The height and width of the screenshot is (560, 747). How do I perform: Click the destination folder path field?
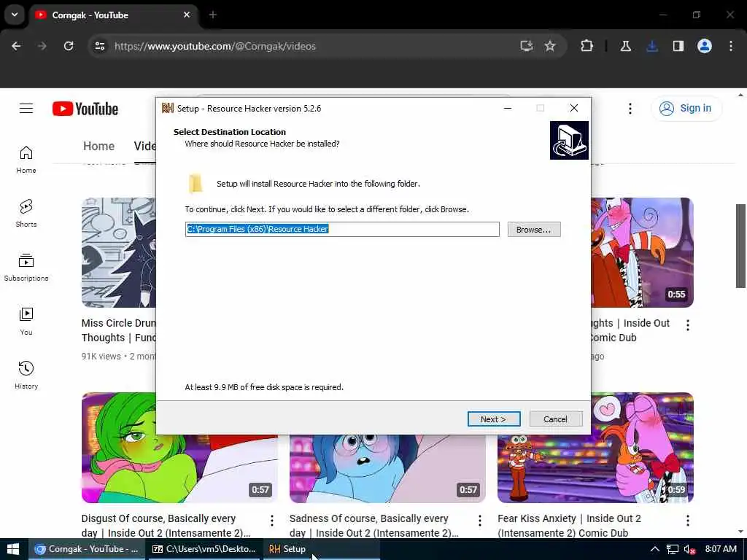pos(342,229)
